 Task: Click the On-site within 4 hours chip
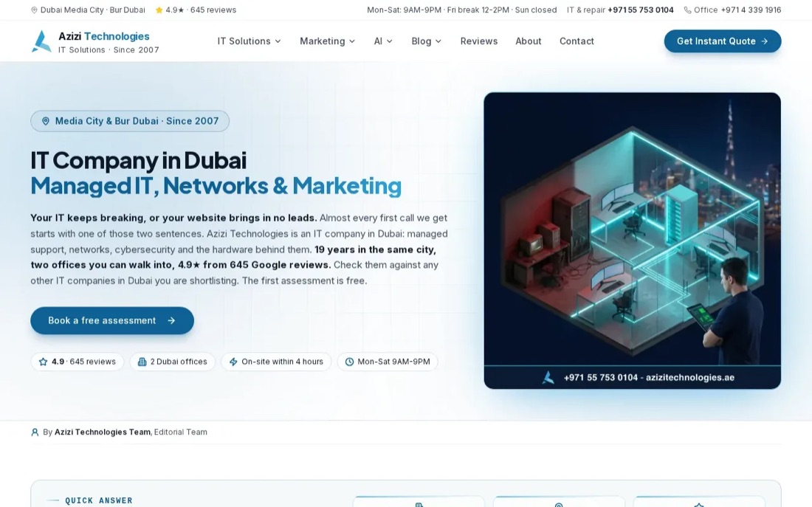[276, 362]
